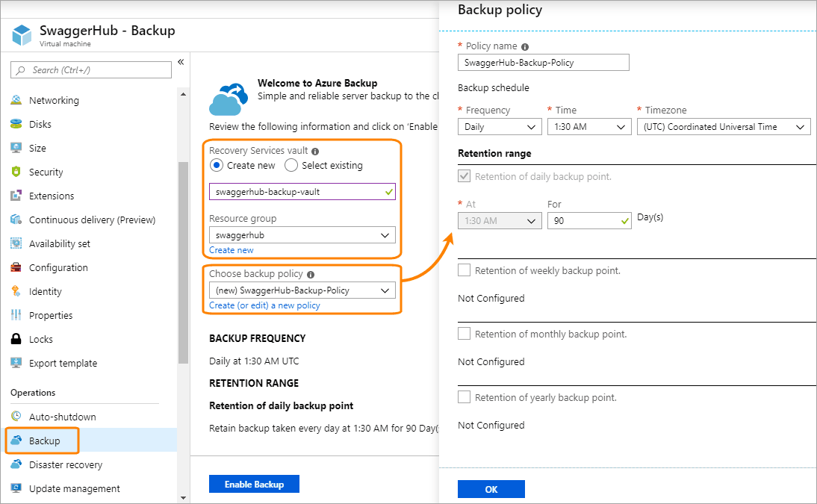Open the Frequency dropdown
This screenshot has width=817, height=504.
[x=499, y=126]
